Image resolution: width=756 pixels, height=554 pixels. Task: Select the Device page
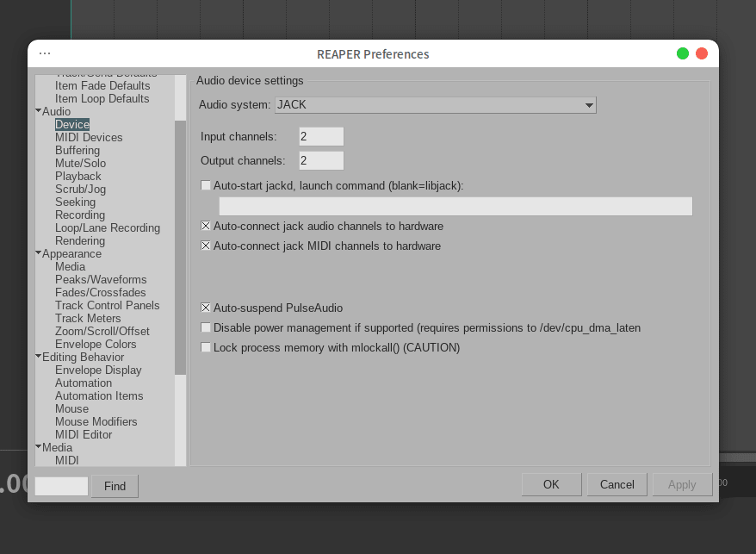click(x=72, y=125)
